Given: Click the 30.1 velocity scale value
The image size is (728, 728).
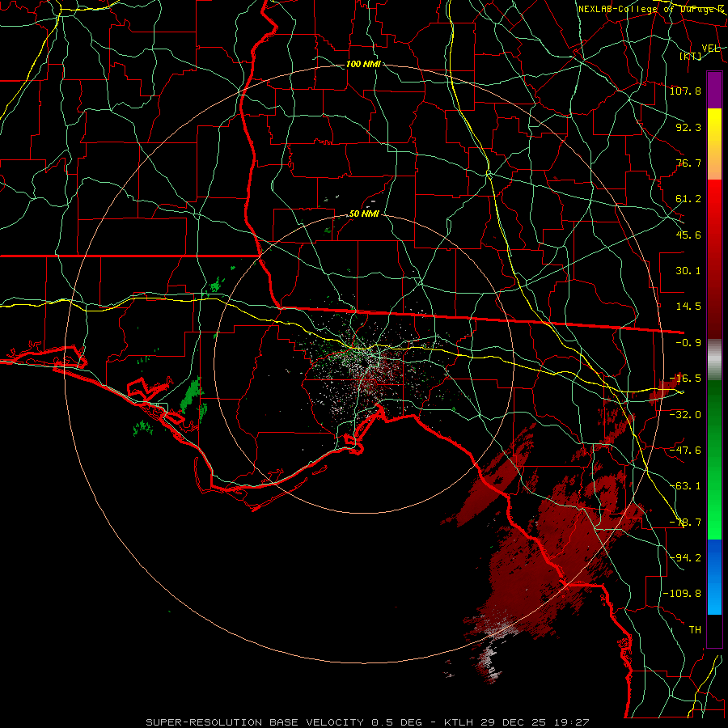Looking at the screenshot, I should (688, 271).
